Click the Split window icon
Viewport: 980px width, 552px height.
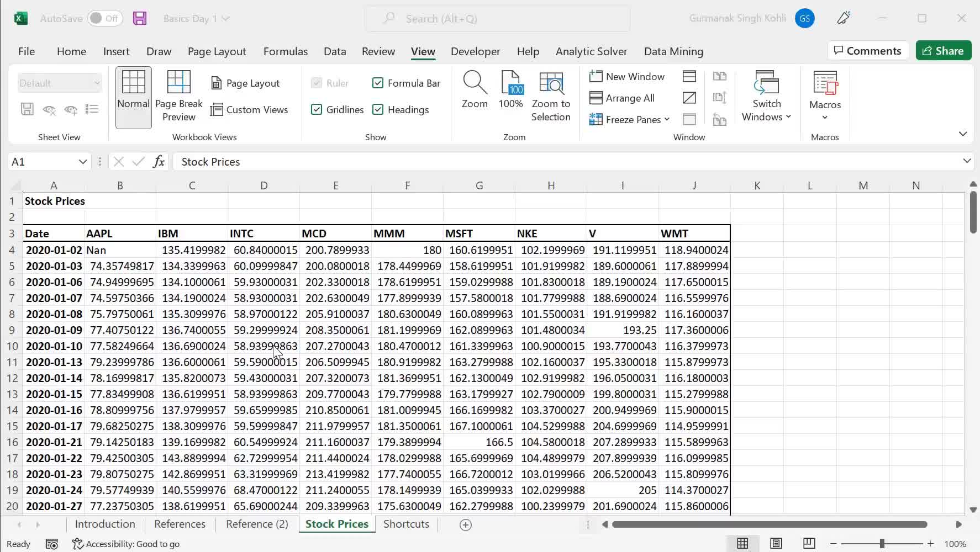(689, 76)
